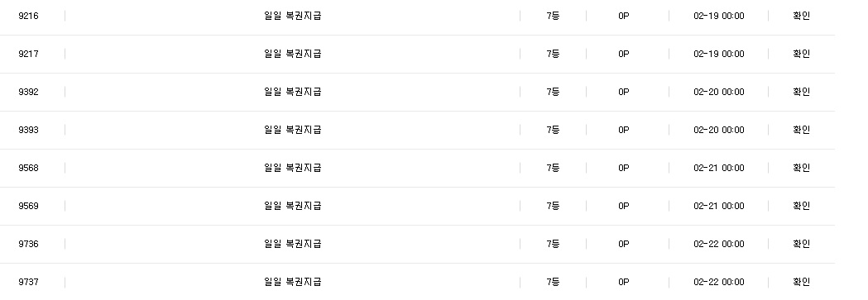Click 확인 in row 9568
868x300 pixels.
[801, 168]
